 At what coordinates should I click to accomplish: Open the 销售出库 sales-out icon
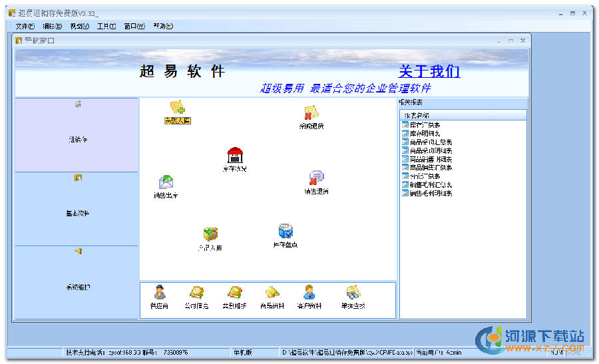[x=166, y=182]
